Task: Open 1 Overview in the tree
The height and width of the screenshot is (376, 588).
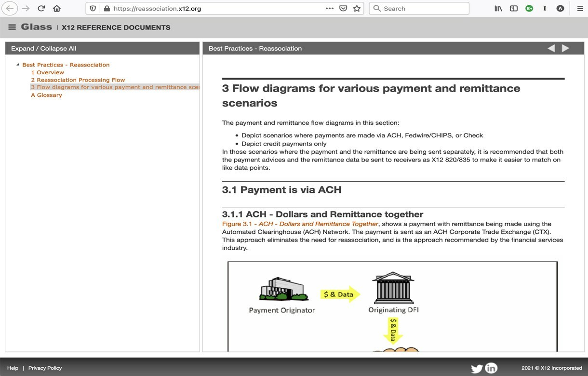Action: [x=47, y=72]
